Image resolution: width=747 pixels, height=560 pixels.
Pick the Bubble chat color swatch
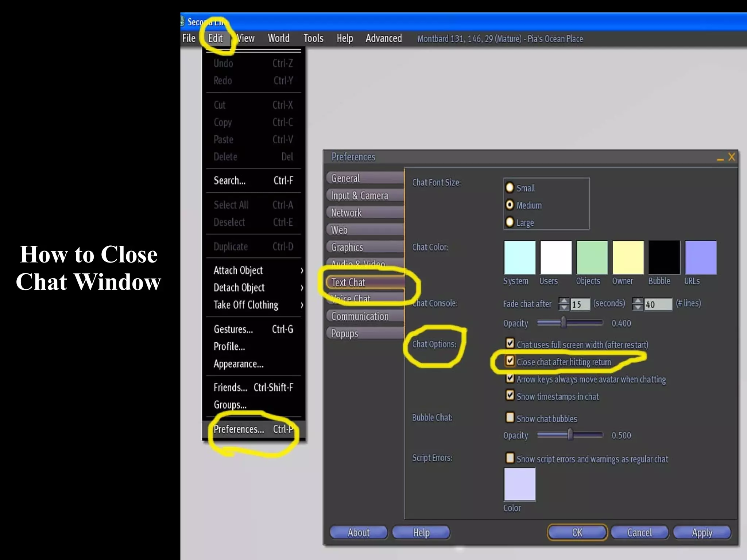coord(664,257)
